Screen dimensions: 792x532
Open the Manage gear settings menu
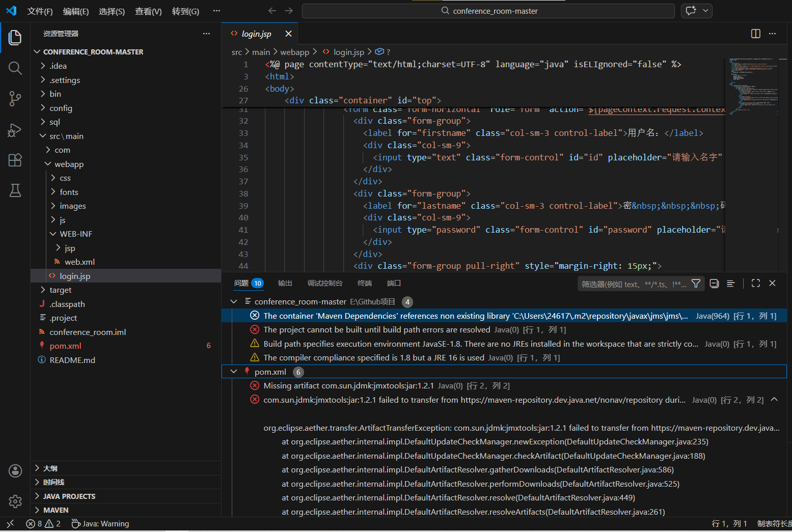tap(15, 501)
